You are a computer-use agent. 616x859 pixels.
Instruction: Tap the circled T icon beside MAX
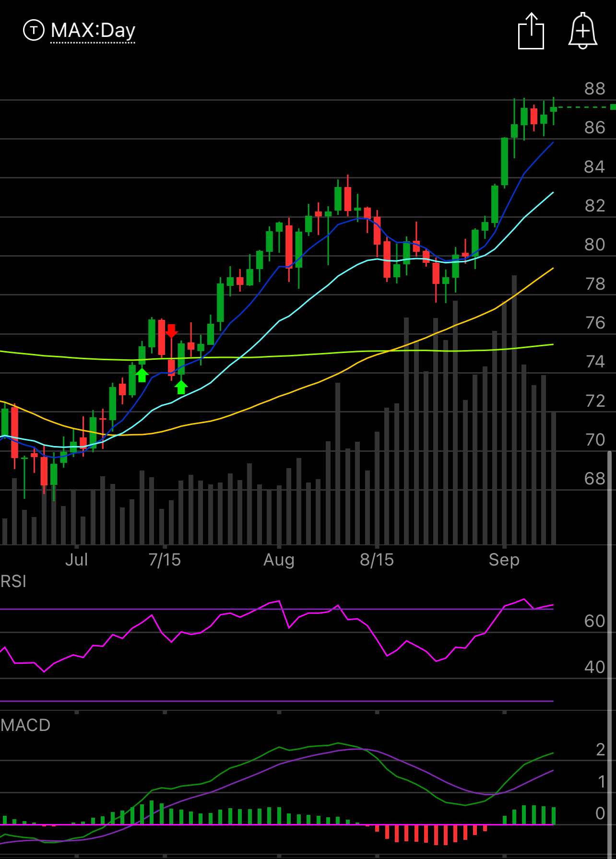click(x=34, y=30)
